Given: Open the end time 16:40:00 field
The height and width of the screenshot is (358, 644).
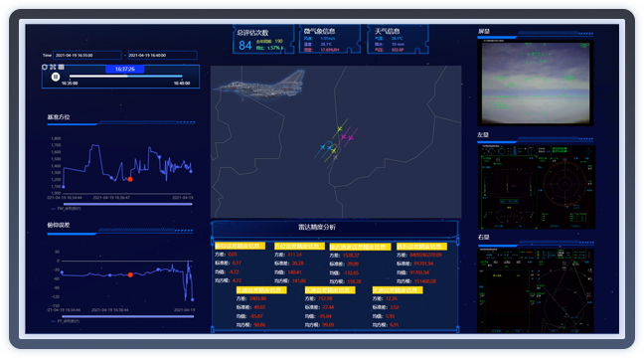Looking at the screenshot, I should [162, 55].
